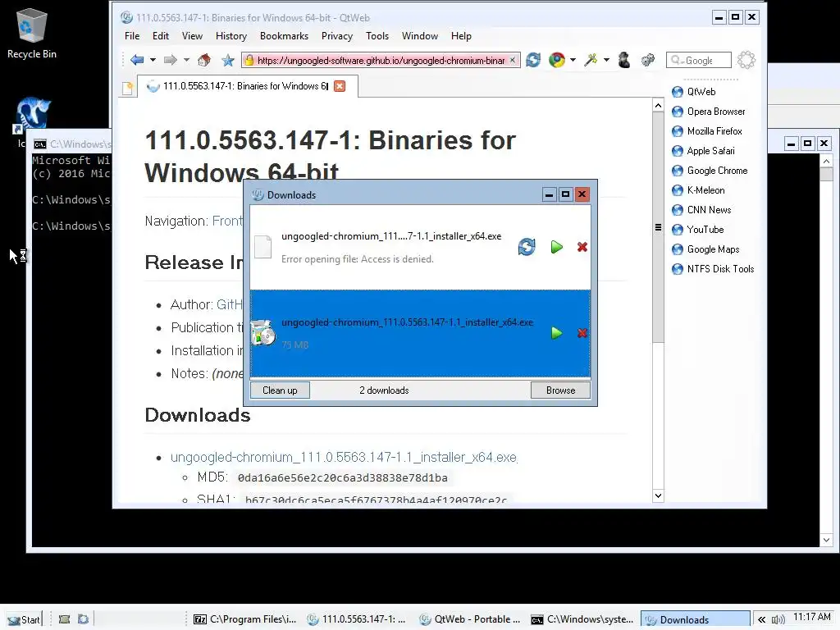
Task: Open Google Chrome bookmark
Action: coord(710,171)
